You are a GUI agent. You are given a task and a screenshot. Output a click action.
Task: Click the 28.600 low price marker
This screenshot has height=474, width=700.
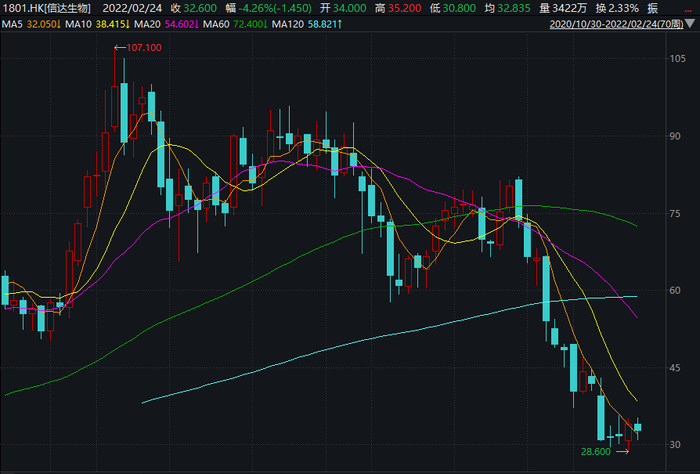coord(596,452)
